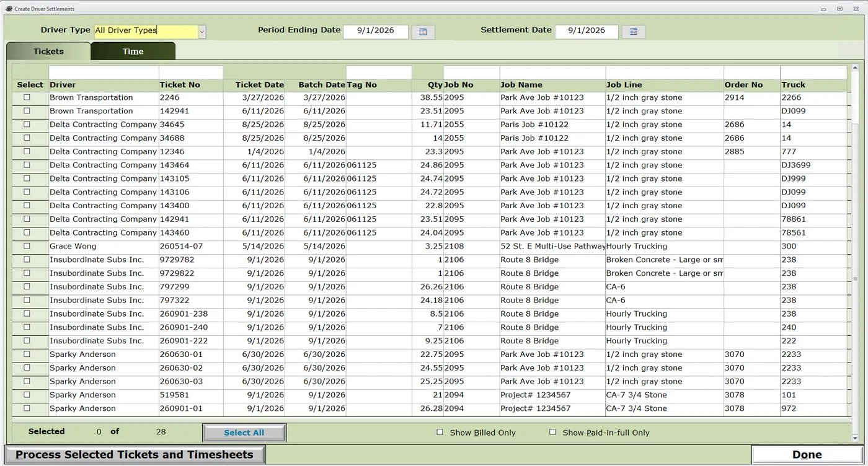Click the CA-7 3/4 Stone cell for ticket 260901-01
The width and height of the screenshot is (868, 466).
665,408
